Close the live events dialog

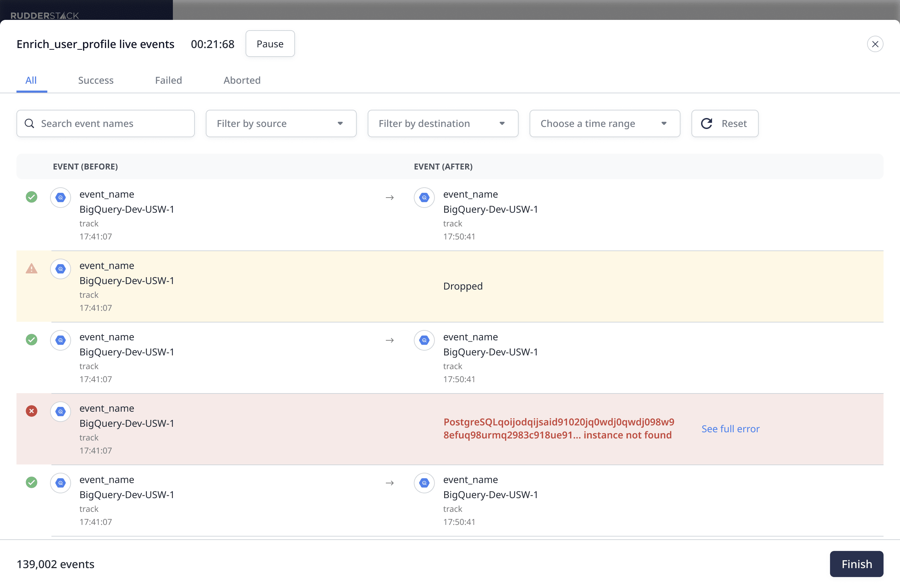[875, 44]
